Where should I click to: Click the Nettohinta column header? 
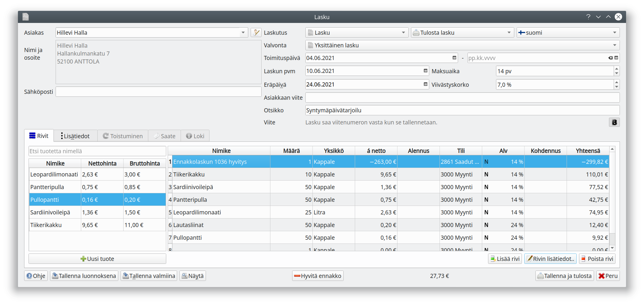(x=102, y=163)
